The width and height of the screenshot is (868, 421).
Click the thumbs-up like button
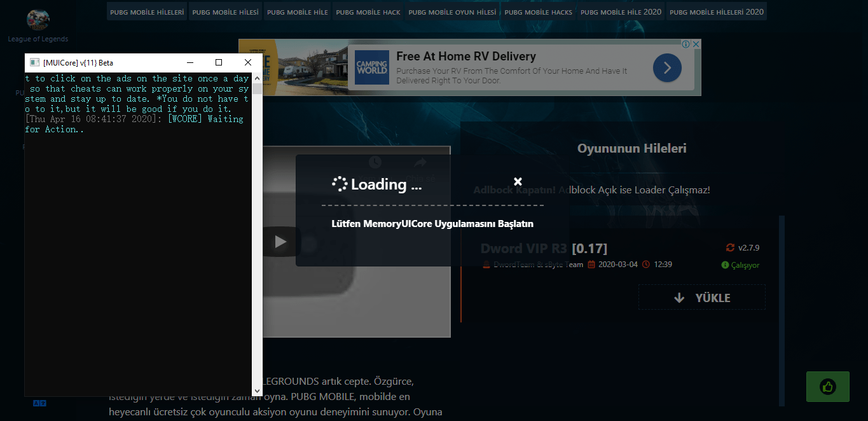point(827,386)
